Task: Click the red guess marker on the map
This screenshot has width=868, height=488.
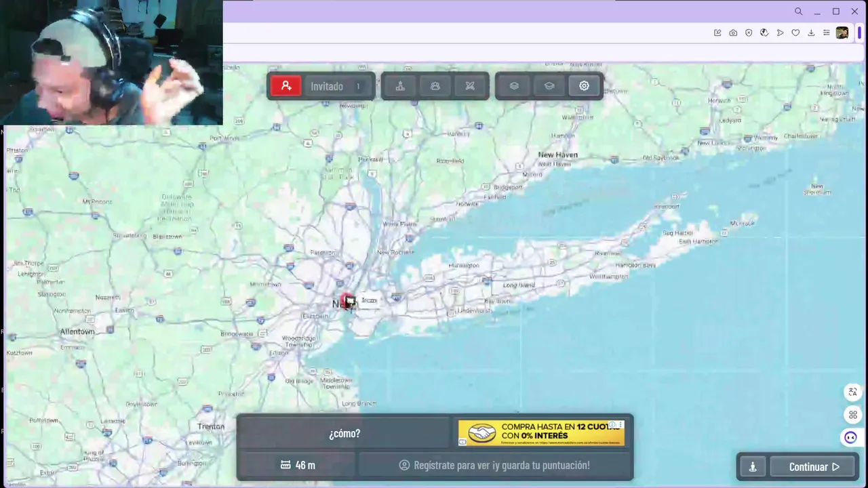Action: click(347, 300)
